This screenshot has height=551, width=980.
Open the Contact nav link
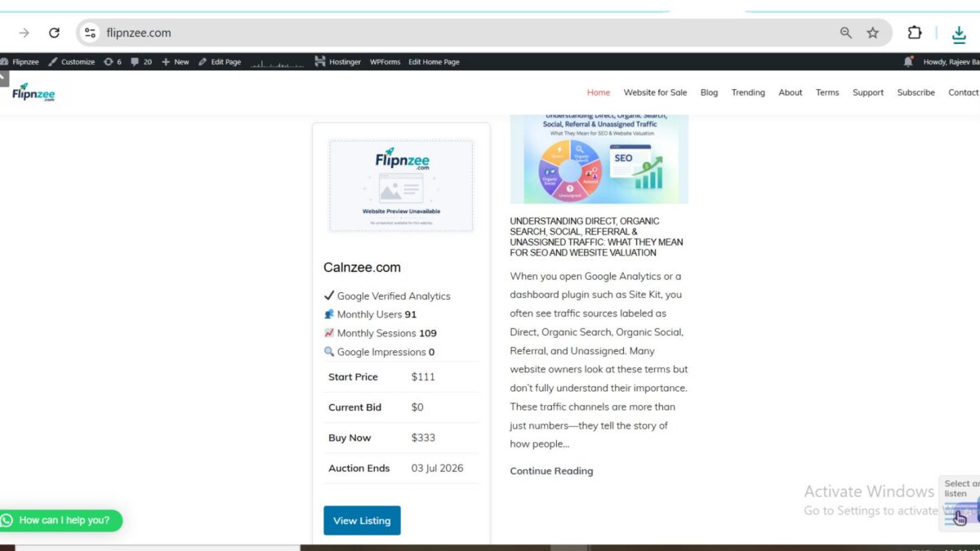pyautogui.click(x=964, y=92)
